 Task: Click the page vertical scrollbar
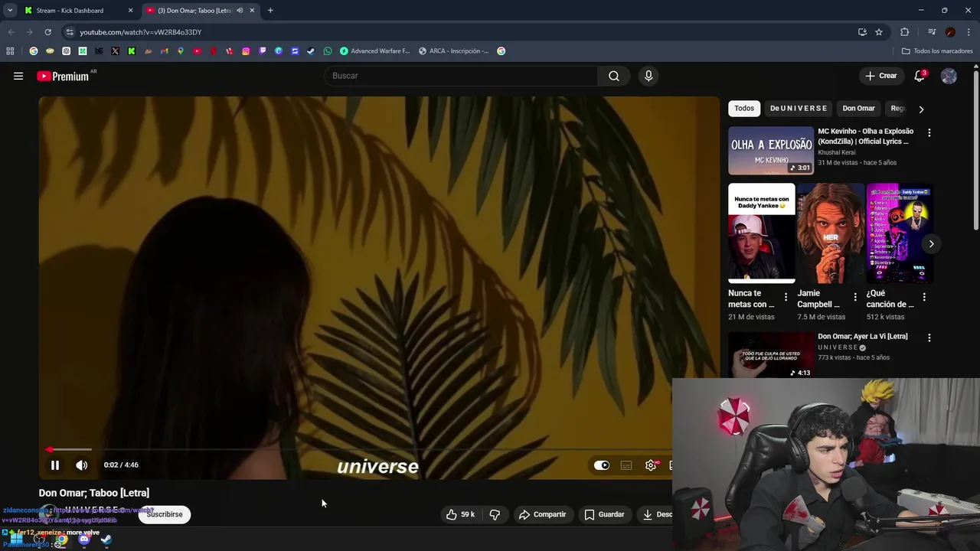click(x=976, y=149)
